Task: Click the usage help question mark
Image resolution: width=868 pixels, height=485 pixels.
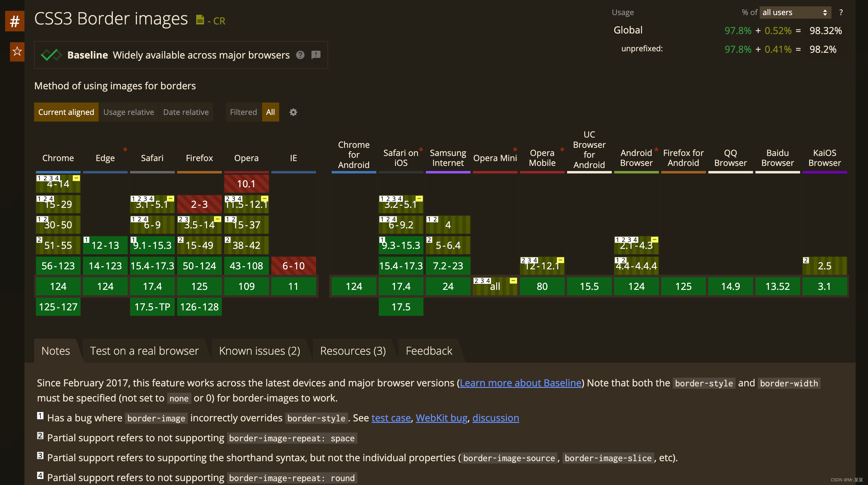Action: pyautogui.click(x=841, y=12)
